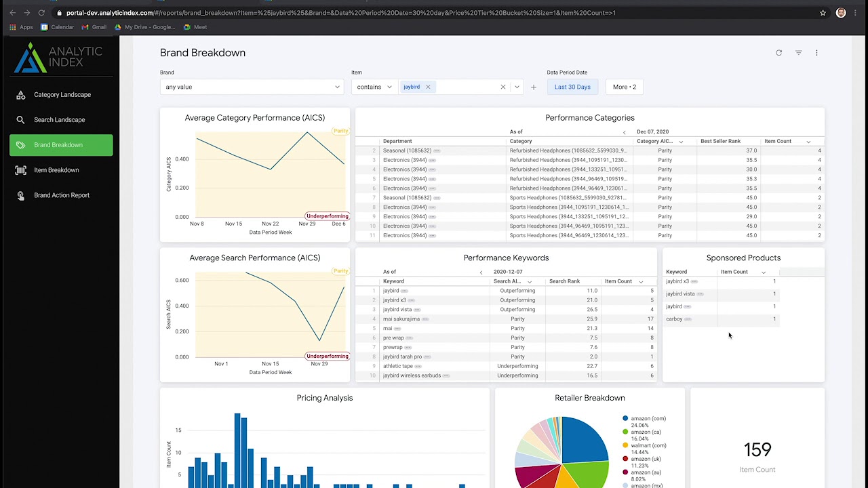The height and width of the screenshot is (488, 868).
Task: Select the Last 30 Days date filter
Action: [572, 87]
